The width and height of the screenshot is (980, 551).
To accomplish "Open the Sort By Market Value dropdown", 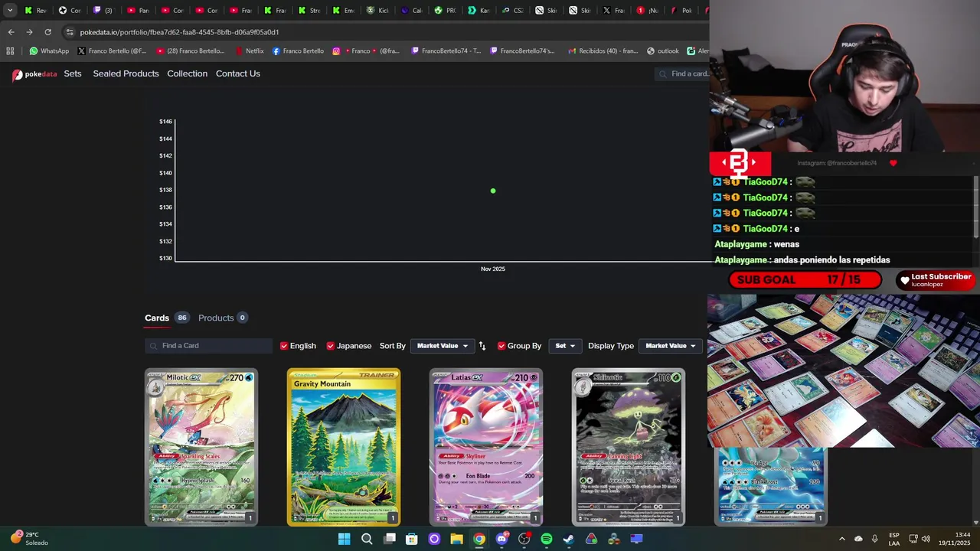I will tap(442, 346).
